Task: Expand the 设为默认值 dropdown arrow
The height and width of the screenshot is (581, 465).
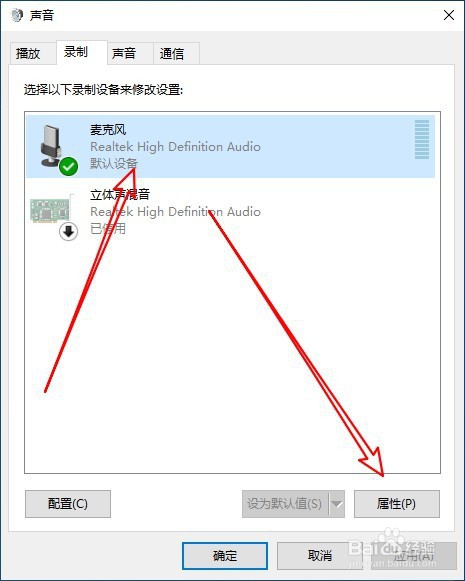Action: 337,504
